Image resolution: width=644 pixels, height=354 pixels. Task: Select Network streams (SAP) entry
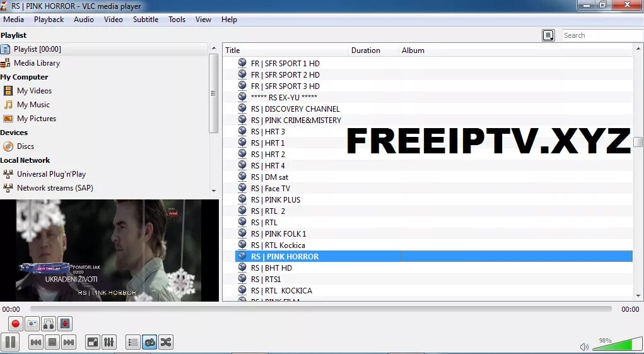[104, 187]
